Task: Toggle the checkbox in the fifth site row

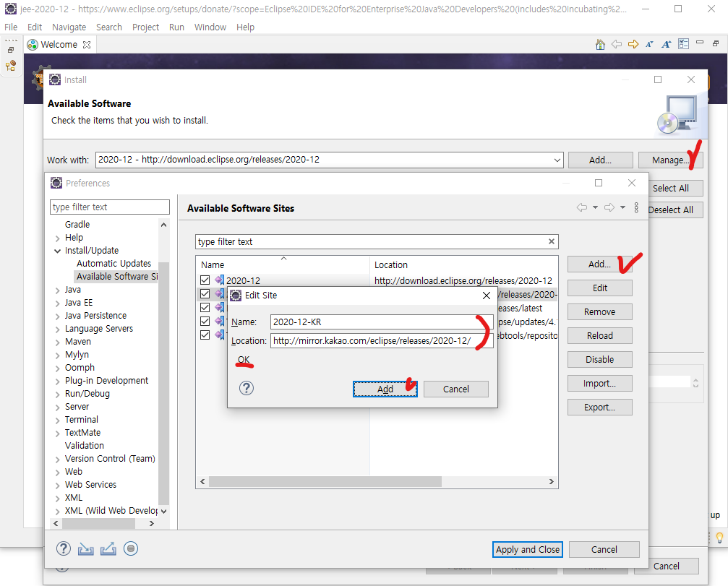Action: pos(205,335)
